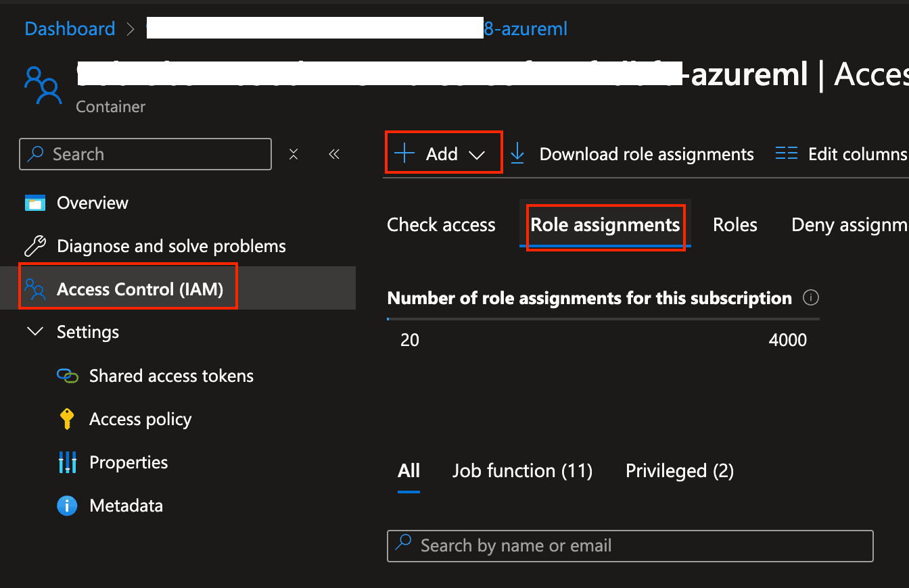
Task: Click the Download role assignments arrow icon
Action: (517, 153)
